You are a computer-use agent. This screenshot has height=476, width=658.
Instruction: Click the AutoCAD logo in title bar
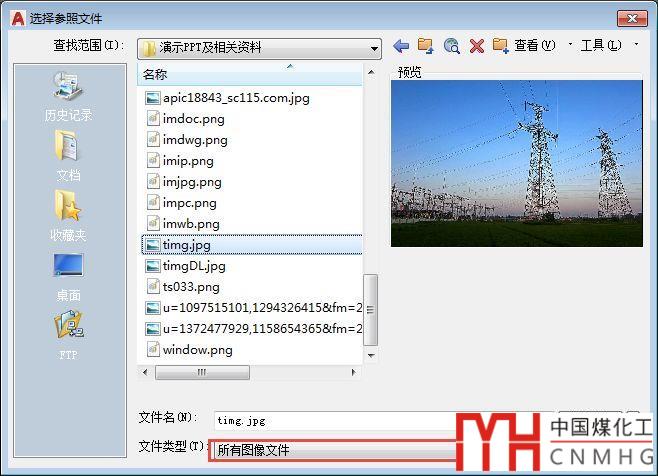click(x=18, y=18)
